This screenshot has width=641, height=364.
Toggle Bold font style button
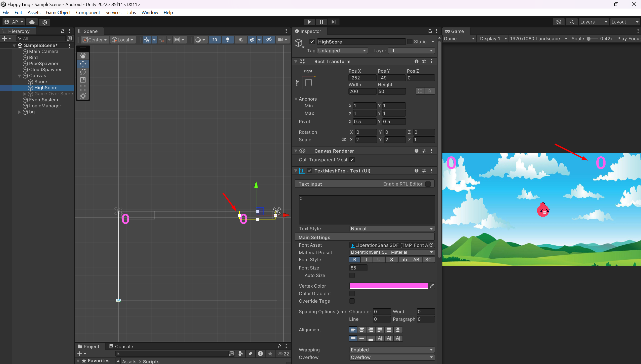click(x=355, y=260)
